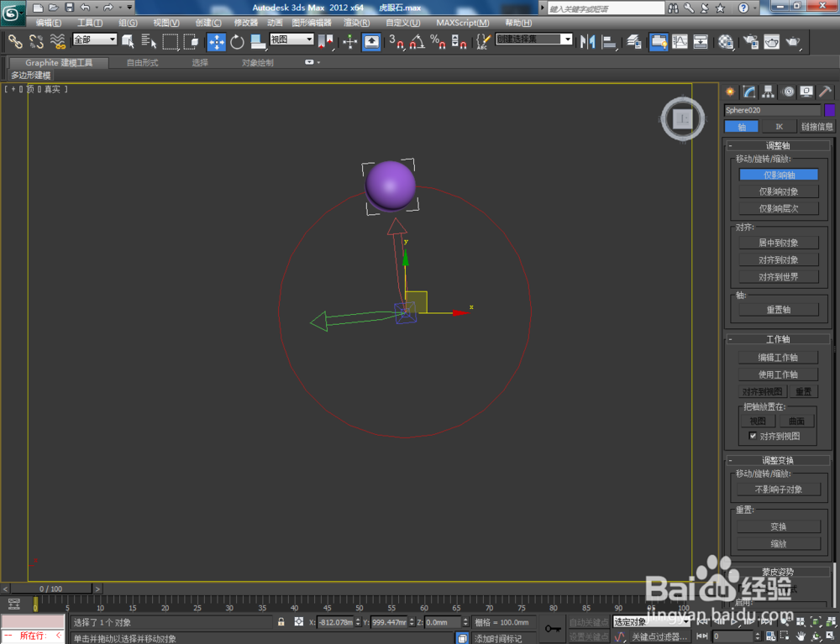Open the Rendered Frame Window
Viewport: 840px width, 644px height.
(x=771, y=41)
